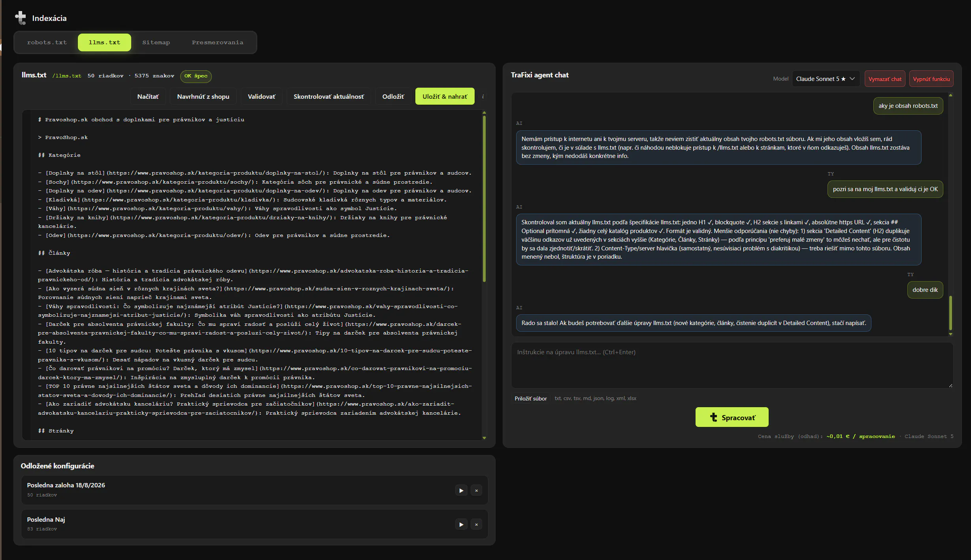Restore the Posledna zaloha 18/8/2026 configuration
Screen dimensions: 971x560
point(461,490)
